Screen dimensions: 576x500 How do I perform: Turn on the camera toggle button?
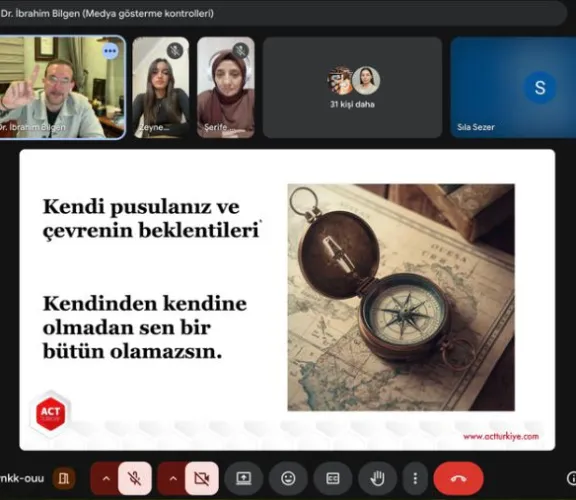pyautogui.click(x=202, y=478)
